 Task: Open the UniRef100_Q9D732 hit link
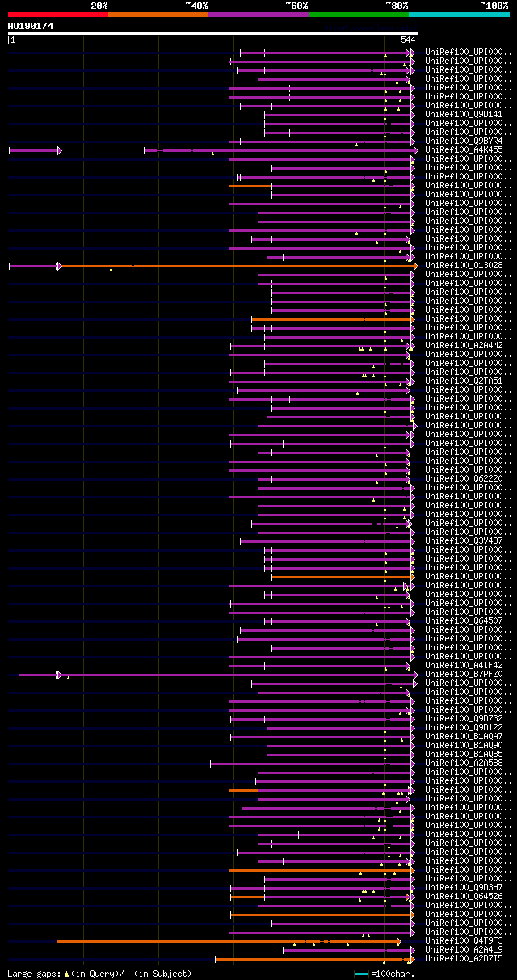tap(464, 718)
